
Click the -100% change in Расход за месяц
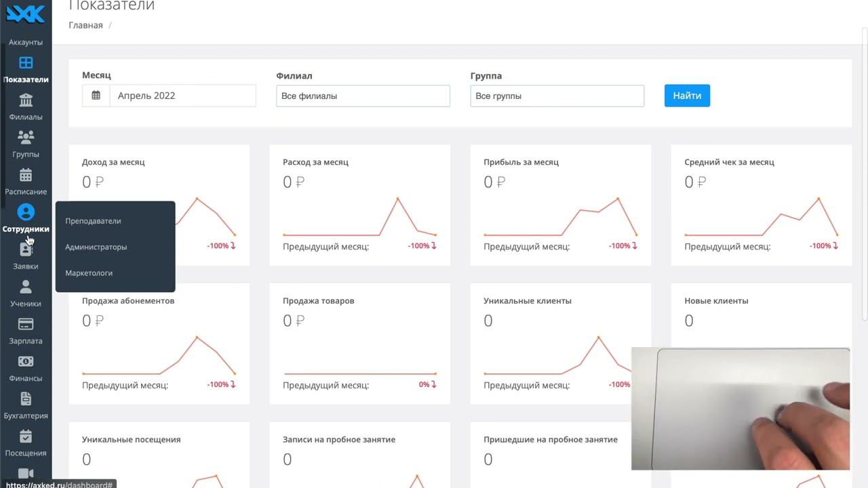[x=422, y=245]
